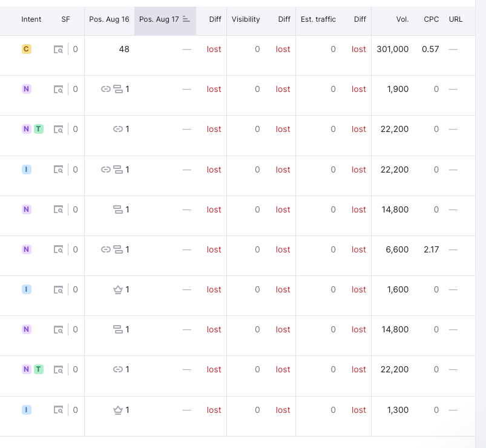This screenshot has height=448, width=486.
Task: Click link icon in the 1,900 volume row
Action: 106,89
